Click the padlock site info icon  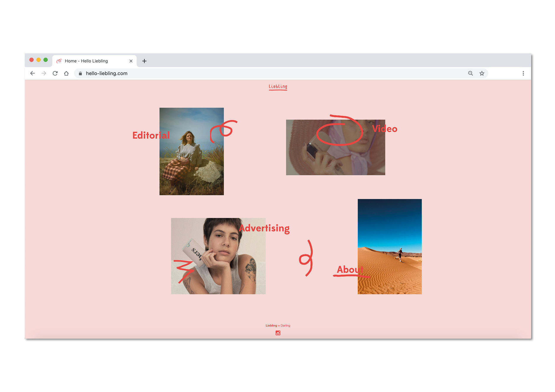pyautogui.click(x=80, y=73)
